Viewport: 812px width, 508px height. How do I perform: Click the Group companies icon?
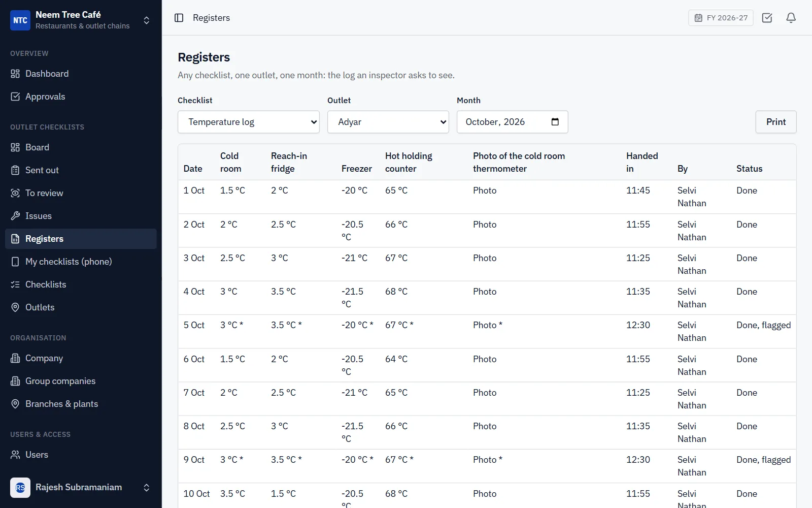coord(15,381)
